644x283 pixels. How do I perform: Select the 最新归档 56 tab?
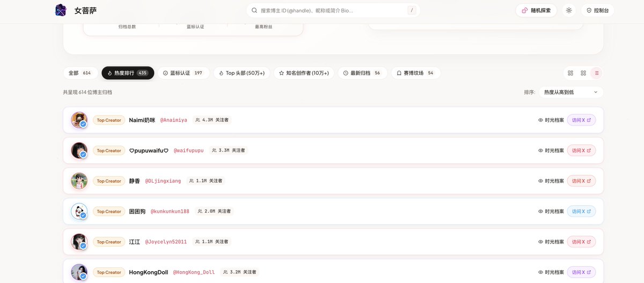point(362,73)
